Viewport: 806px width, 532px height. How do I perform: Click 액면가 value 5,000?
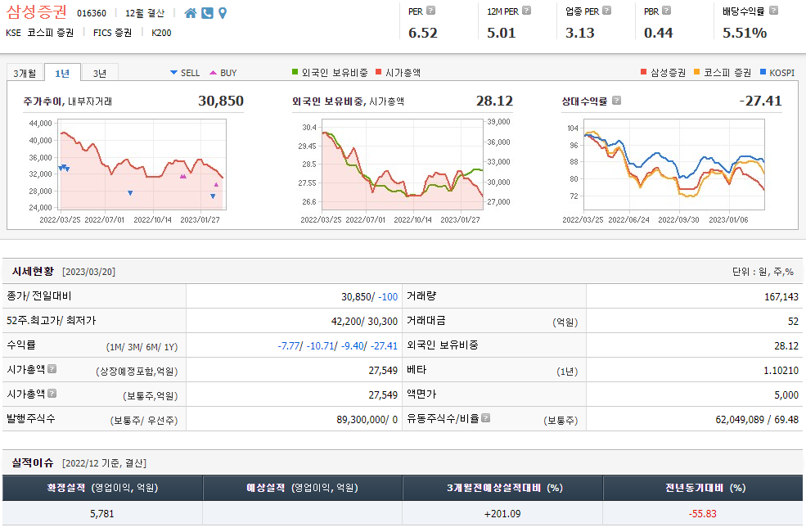click(x=786, y=394)
